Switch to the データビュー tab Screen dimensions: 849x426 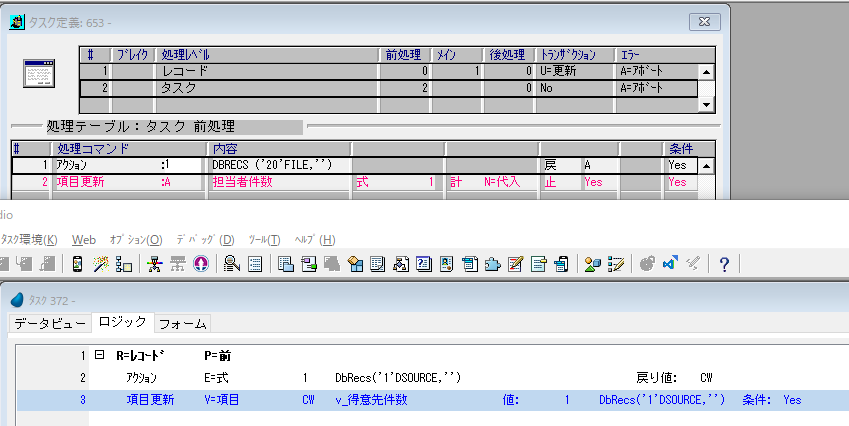coord(49,322)
